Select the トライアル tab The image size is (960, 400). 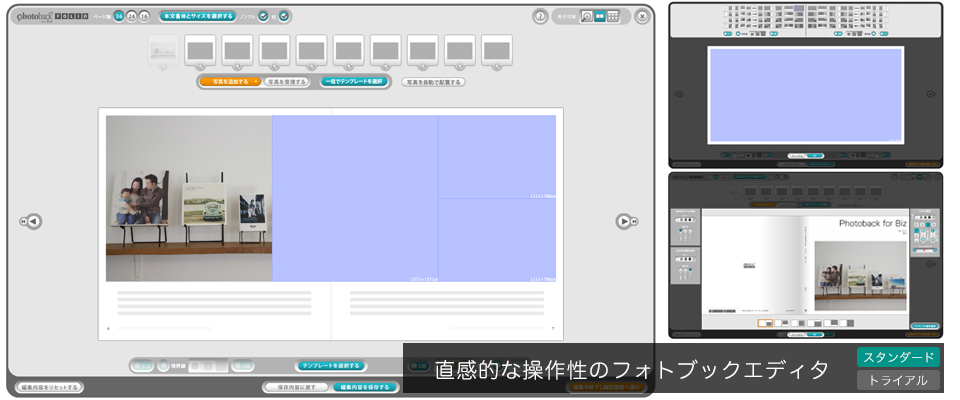898,380
